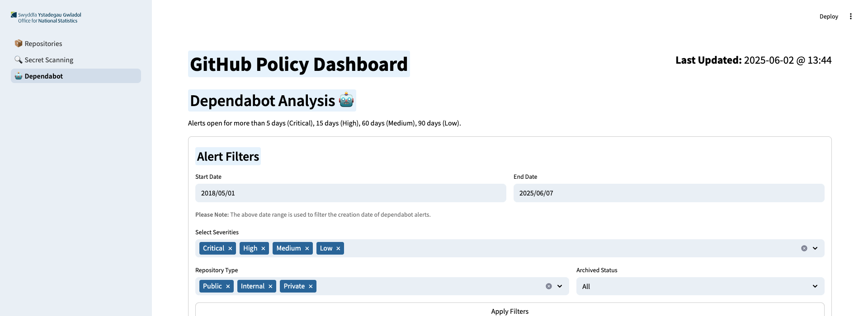Open the three-dot main menu
Screen dimensions: 868x316
point(851,16)
